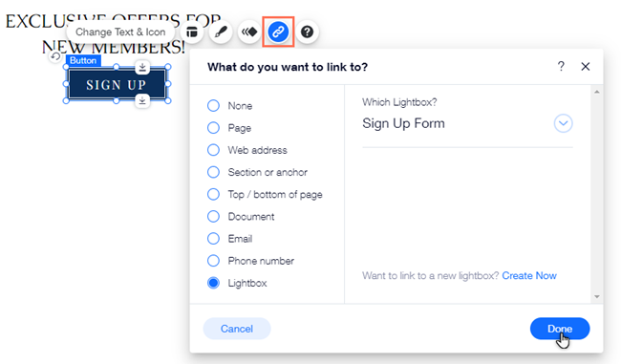
Task: Click the stretch handle above SIGN UP button
Action: 142,67
